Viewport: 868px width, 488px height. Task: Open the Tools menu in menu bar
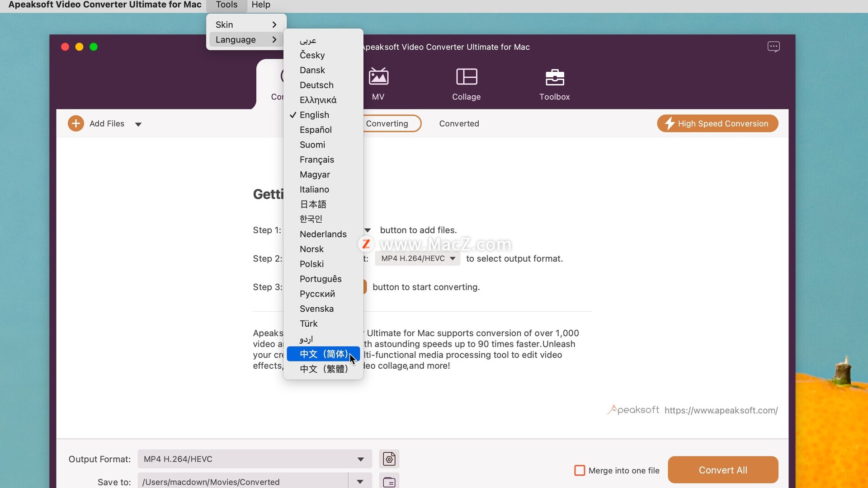click(x=226, y=5)
